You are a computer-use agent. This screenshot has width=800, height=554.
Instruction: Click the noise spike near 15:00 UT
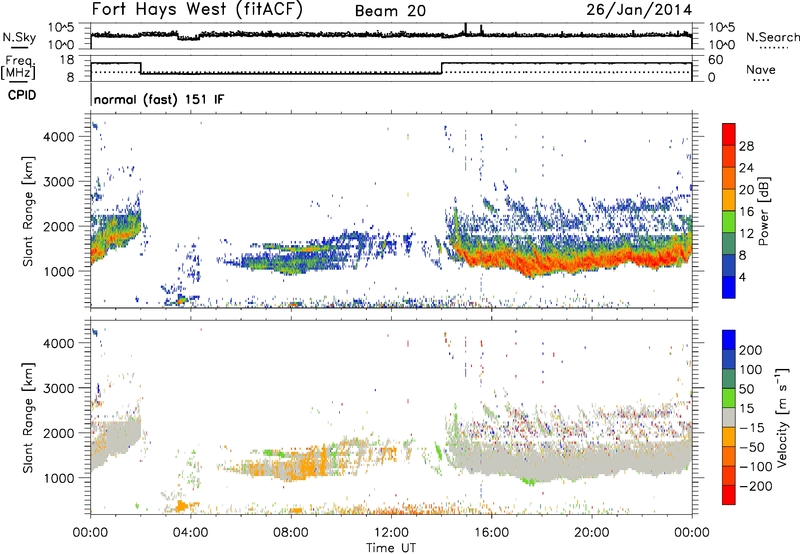(465, 29)
